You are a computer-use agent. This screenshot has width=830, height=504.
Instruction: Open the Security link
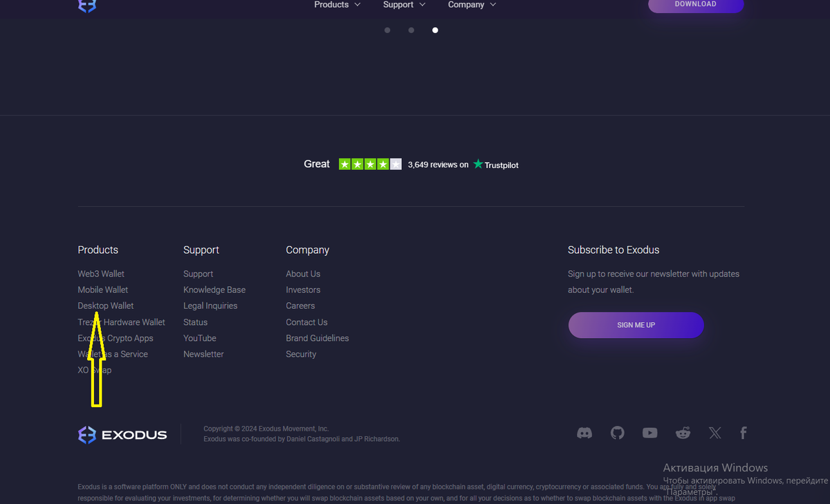point(301,354)
